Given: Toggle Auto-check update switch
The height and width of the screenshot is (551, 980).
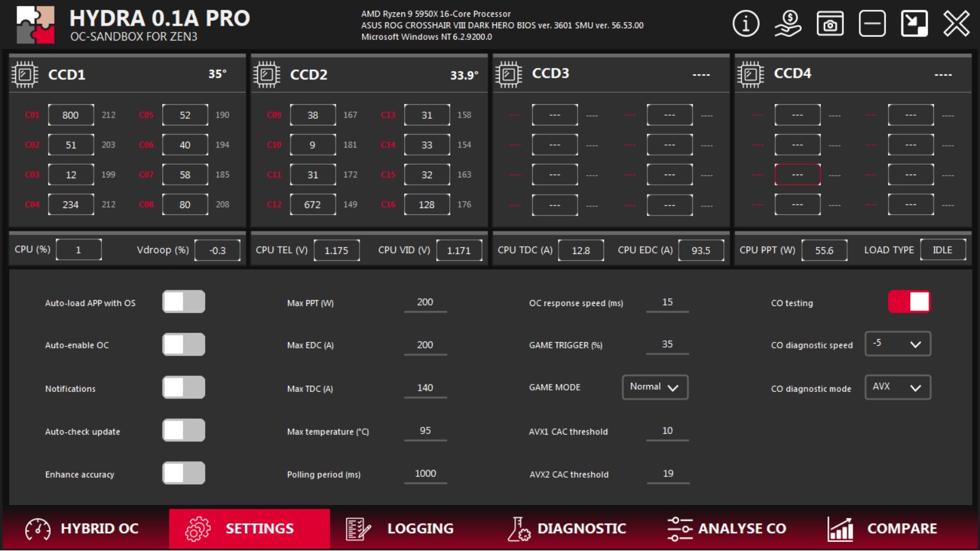Looking at the screenshot, I should [184, 430].
